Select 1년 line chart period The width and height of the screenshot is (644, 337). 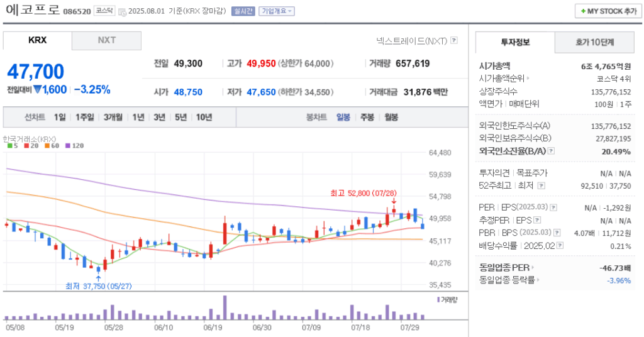pos(138,118)
